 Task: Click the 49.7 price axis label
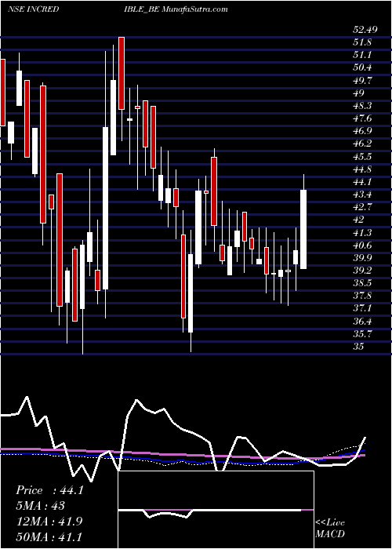[362, 81]
